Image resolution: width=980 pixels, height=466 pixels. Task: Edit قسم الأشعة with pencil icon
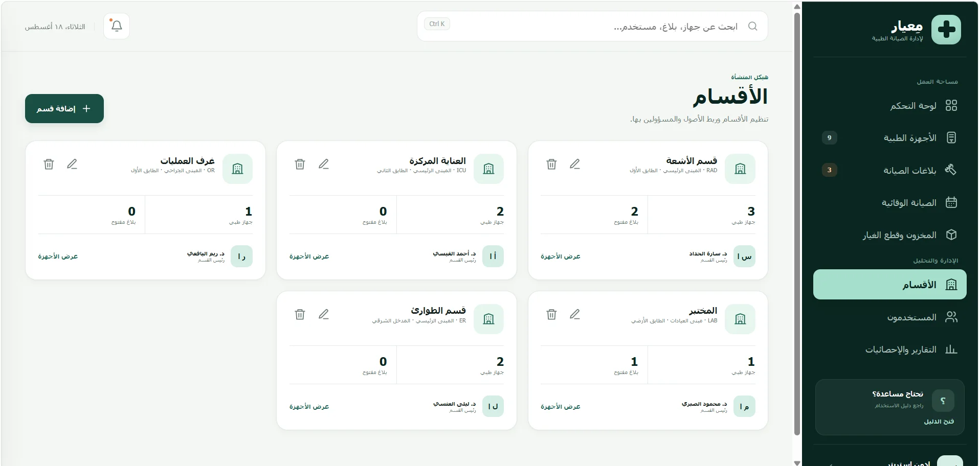click(x=575, y=164)
